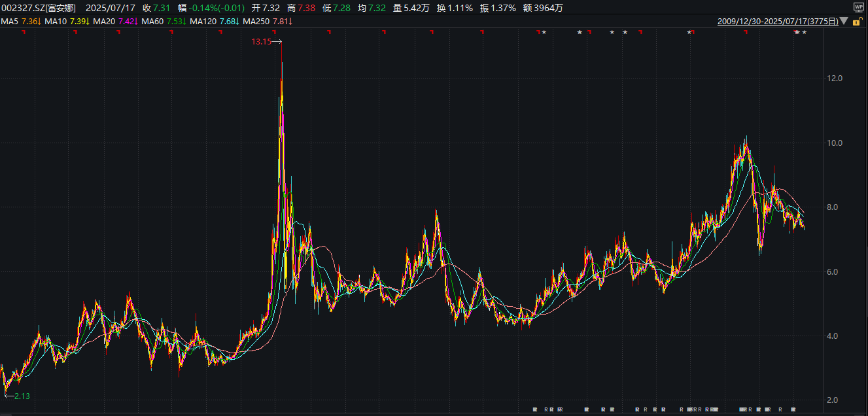Click the rightmost R marker on bottom row

[x=793, y=409]
